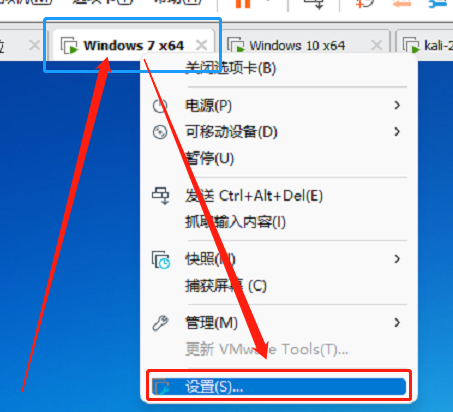The image size is (453, 412).
Task: Expand the 电源(P) power submenu arrow
Action: pyautogui.click(x=397, y=105)
